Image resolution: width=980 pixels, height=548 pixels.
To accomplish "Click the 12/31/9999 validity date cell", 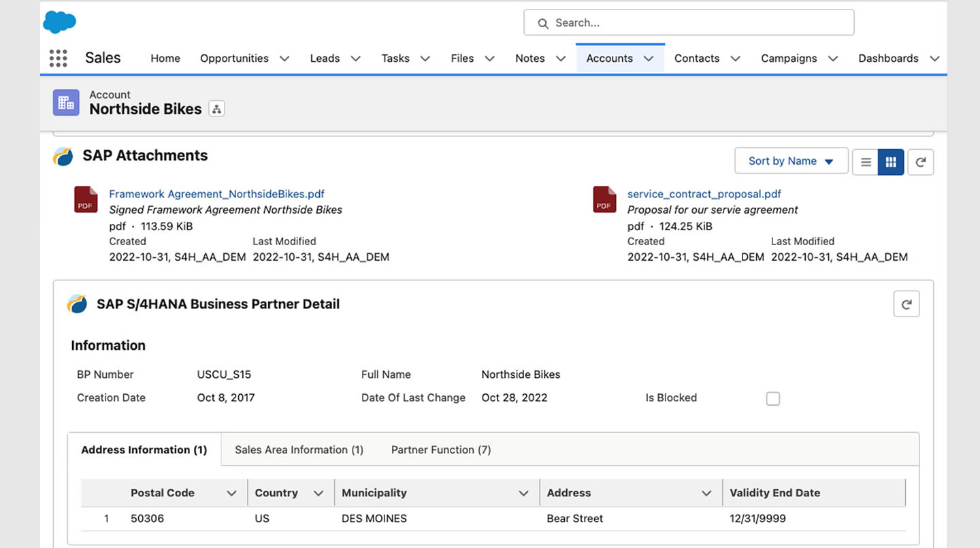I will coord(758,519).
